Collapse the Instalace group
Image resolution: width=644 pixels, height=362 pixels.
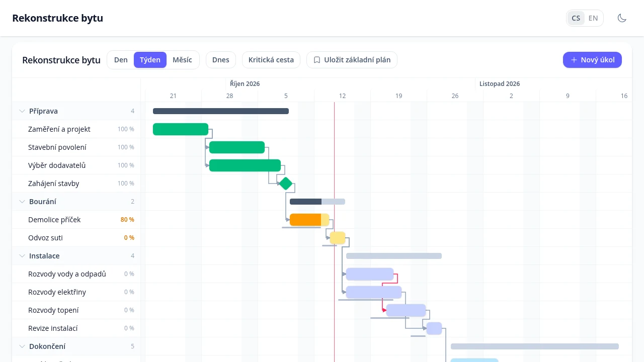22,256
